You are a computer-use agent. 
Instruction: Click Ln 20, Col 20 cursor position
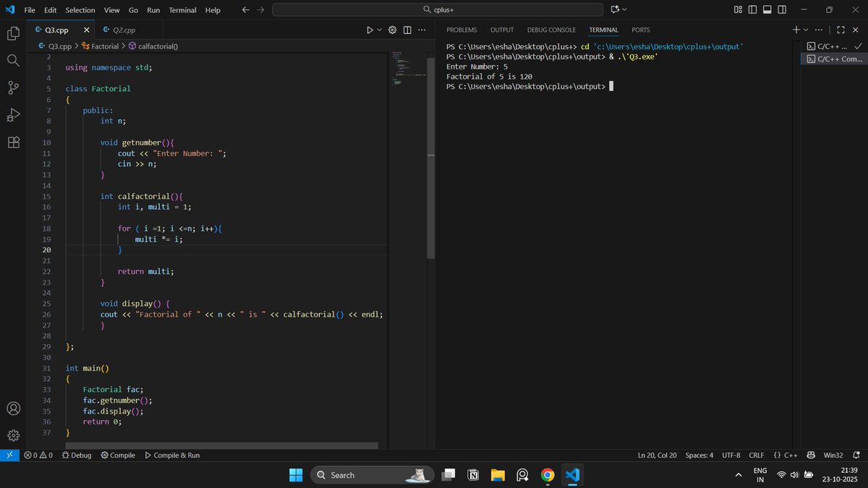pos(658,455)
